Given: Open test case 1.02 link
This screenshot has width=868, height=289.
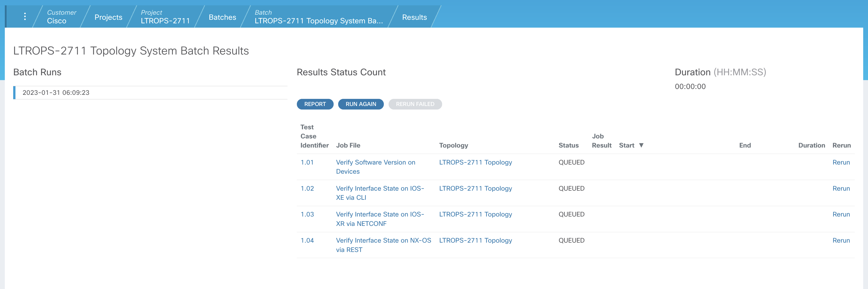Looking at the screenshot, I should (x=307, y=188).
